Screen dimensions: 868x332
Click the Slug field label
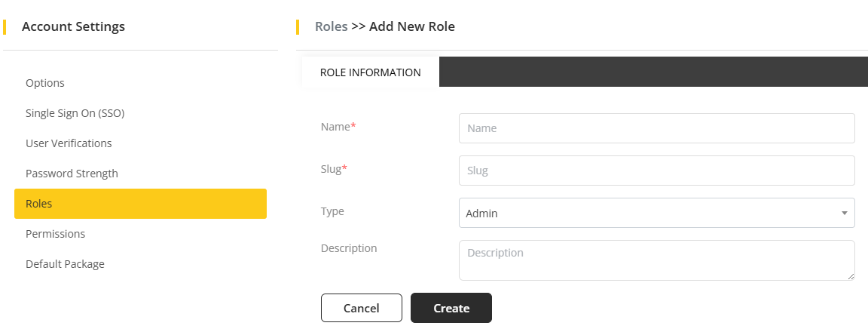333,169
